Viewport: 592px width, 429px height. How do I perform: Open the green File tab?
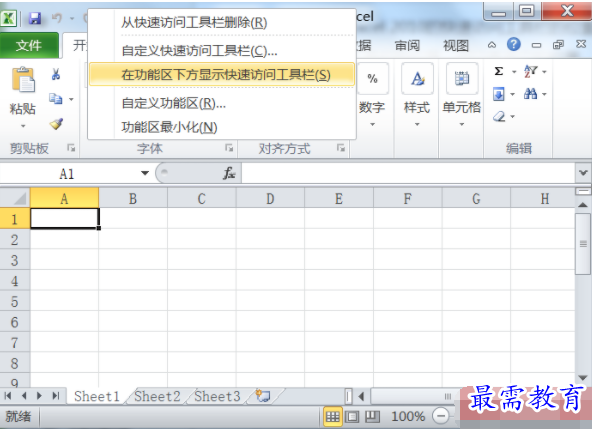click(29, 45)
